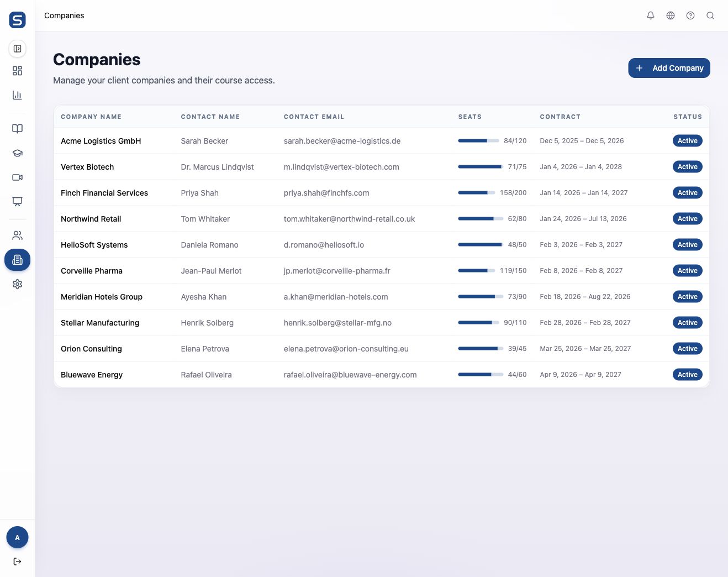Open the graduation cap icon
This screenshot has width=728, height=577.
[18, 153]
